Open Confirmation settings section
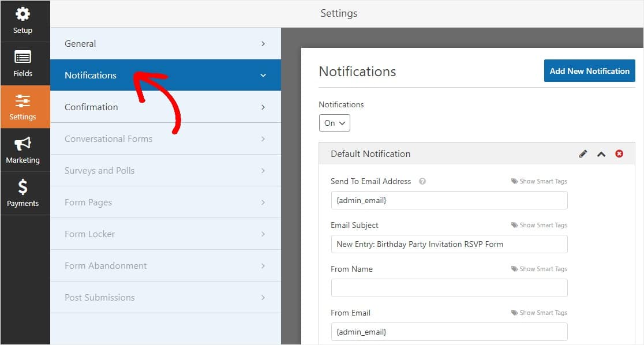The image size is (644, 345). tap(166, 107)
